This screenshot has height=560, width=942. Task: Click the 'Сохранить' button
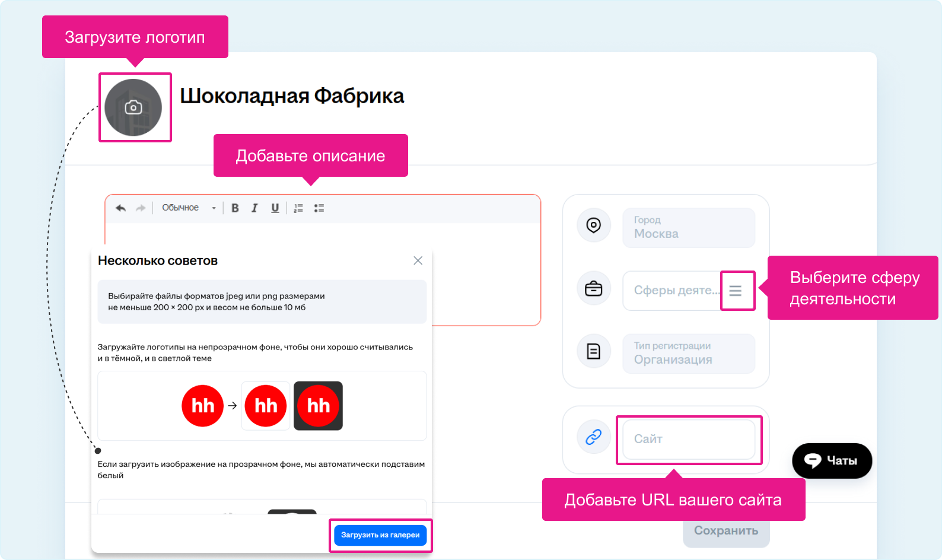pyautogui.click(x=726, y=532)
